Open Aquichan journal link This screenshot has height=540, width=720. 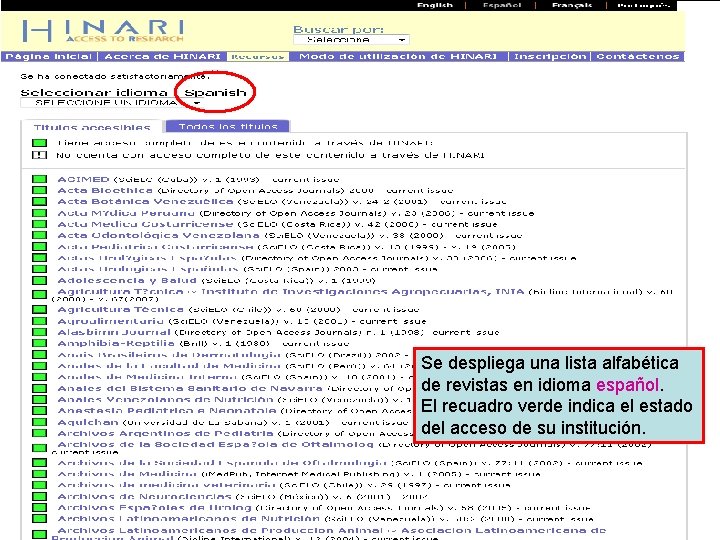click(x=88, y=422)
